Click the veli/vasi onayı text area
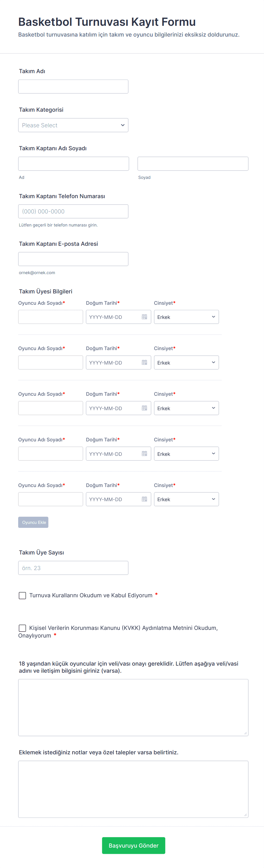Screen dimensions: 264x868 (133, 707)
